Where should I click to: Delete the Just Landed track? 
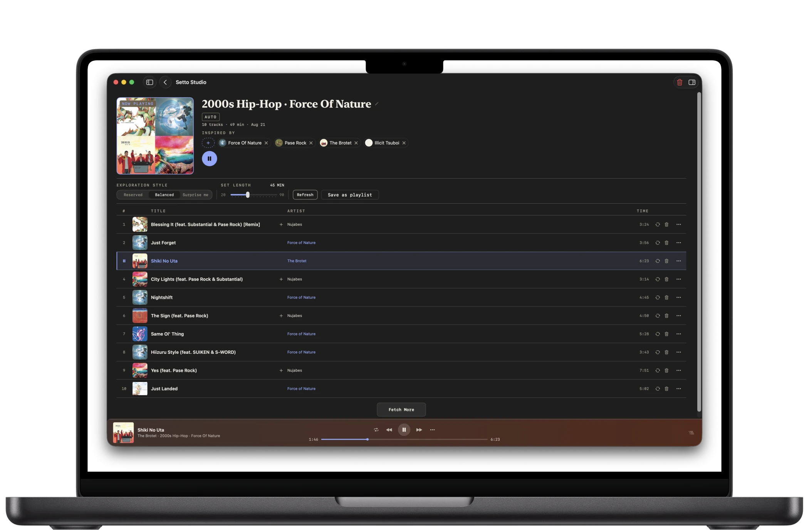coord(666,389)
